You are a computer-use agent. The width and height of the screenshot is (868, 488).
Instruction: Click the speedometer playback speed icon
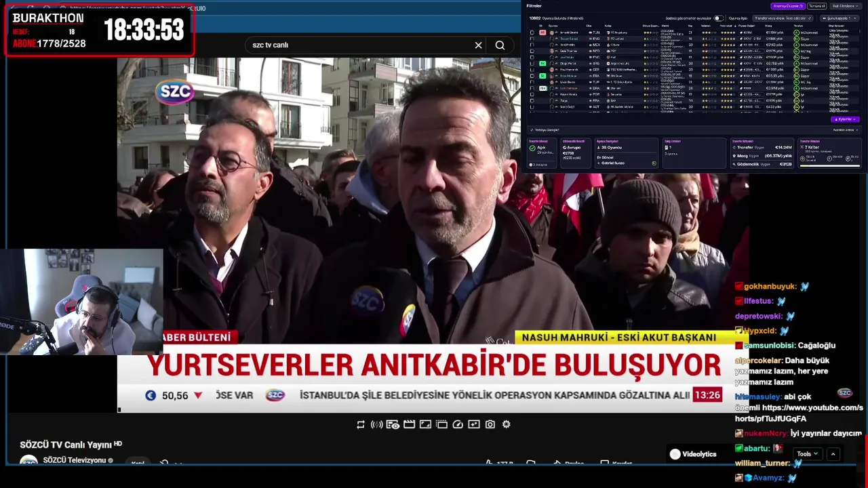coord(458,424)
